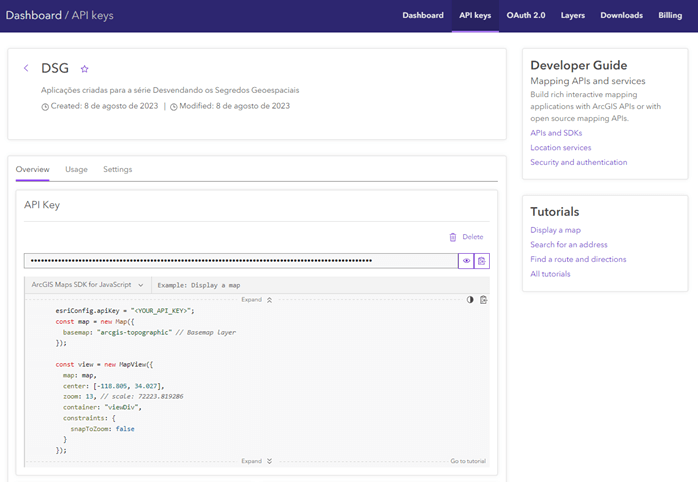Open Billing in the top navigation
The width and height of the screenshot is (698, 482).
[670, 15]
